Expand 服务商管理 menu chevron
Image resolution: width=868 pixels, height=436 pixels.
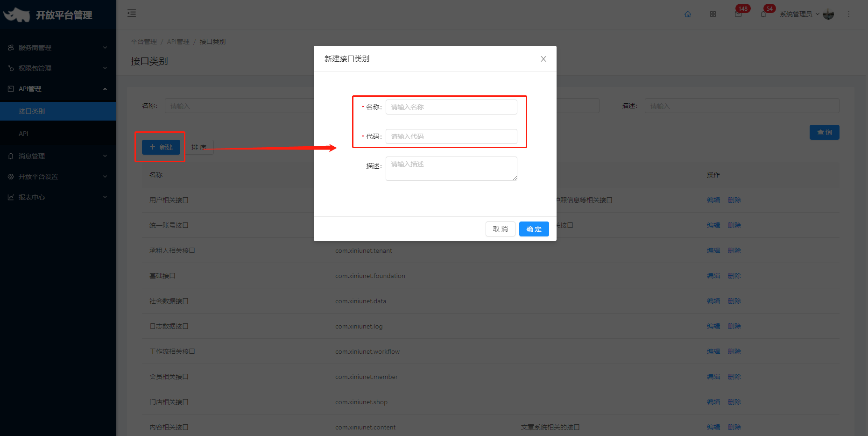105,48
